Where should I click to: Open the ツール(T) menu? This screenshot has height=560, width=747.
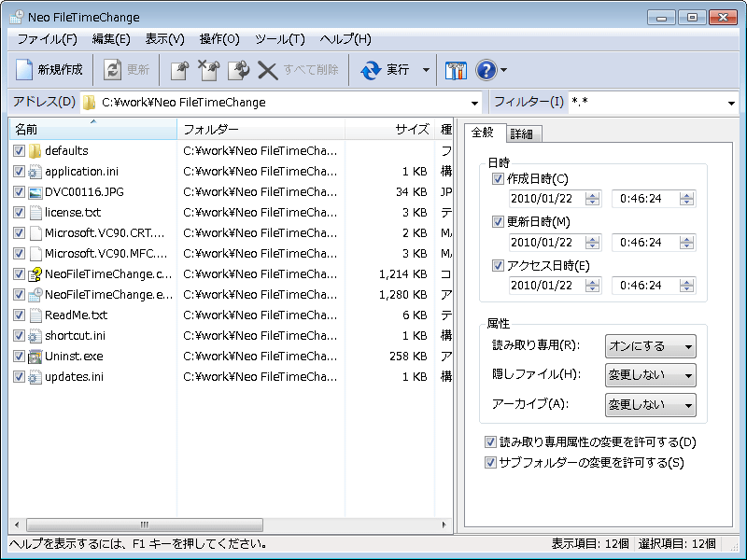(279, 39)
